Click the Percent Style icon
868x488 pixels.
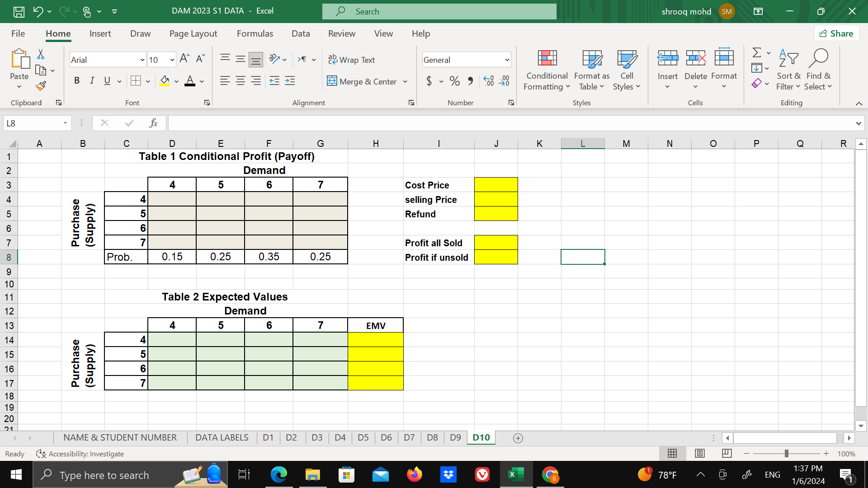455,81
